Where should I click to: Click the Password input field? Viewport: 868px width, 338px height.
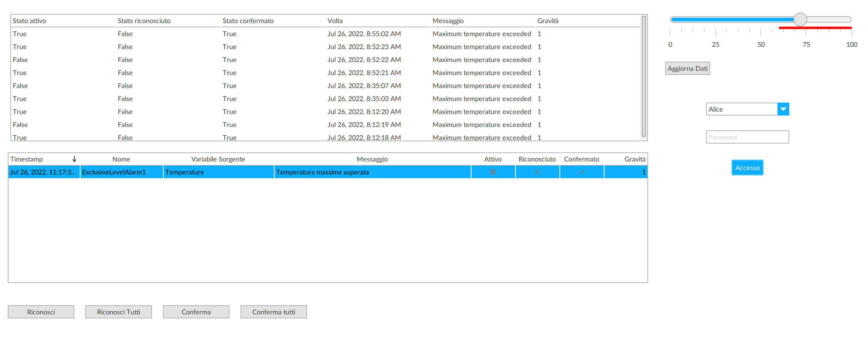747,137
